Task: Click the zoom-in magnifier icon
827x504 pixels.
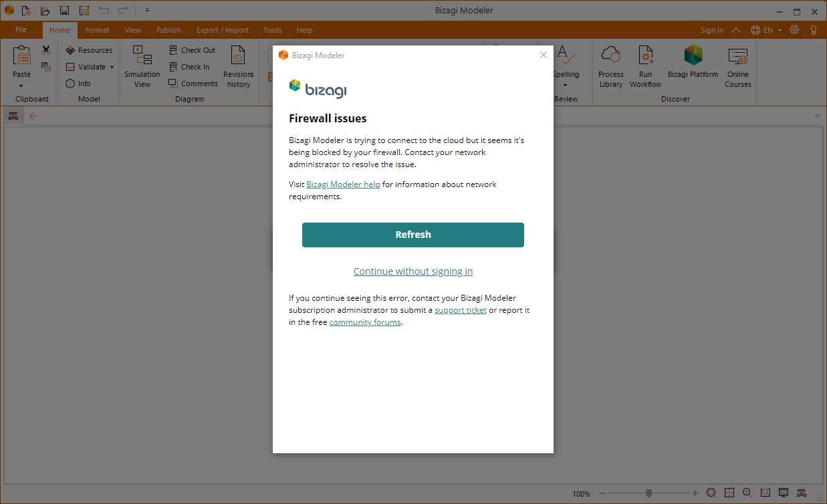Action: tap(747, 493)
